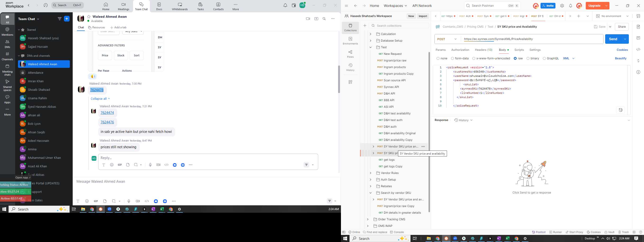Click Postman collections list scrollbar
Viewport: 644px width, 242px height.
pyautogui.click(x=429, y=132)
